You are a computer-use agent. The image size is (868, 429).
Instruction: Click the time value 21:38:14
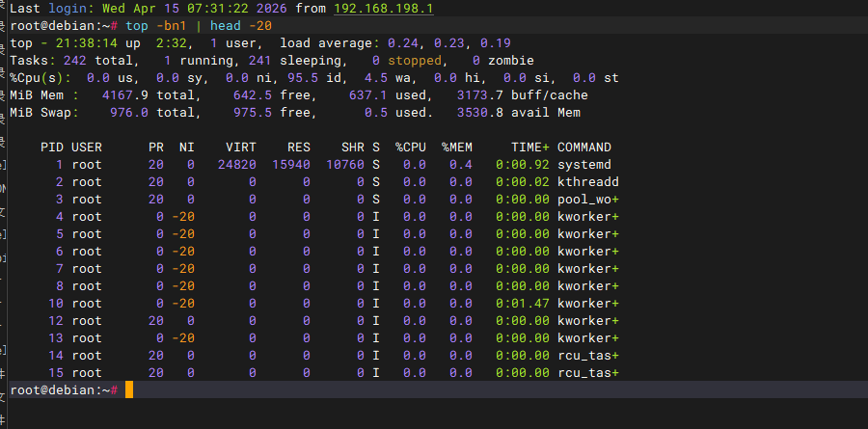87,43
